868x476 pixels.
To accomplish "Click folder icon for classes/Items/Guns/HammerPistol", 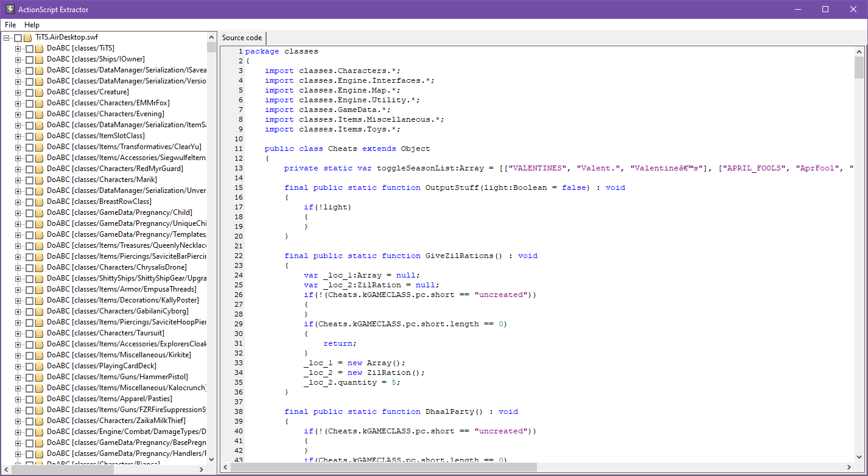I will (x=39, y=377).
